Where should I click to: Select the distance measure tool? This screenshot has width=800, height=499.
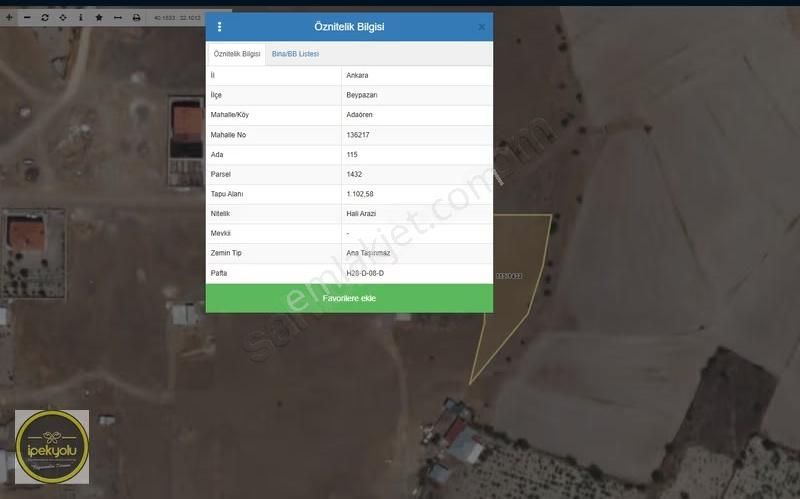click(117, 17)
